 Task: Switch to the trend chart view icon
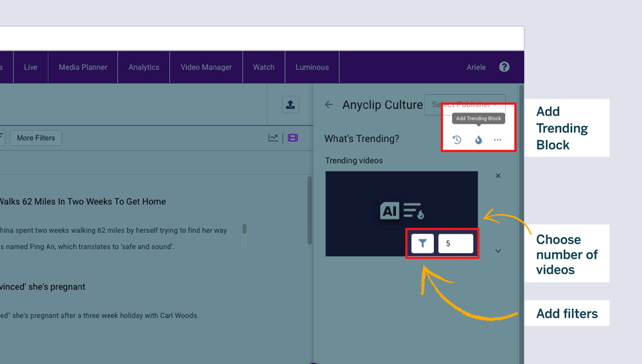tap(273, 138)
